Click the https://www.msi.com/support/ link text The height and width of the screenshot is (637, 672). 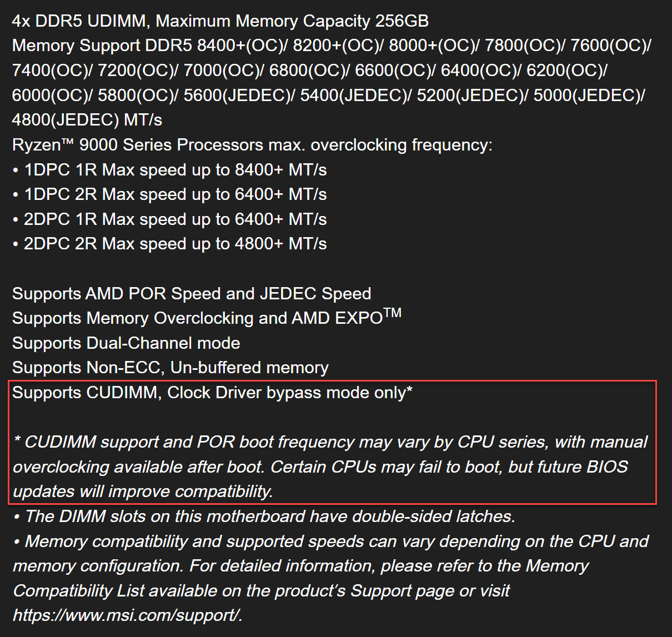pos(127,615)
